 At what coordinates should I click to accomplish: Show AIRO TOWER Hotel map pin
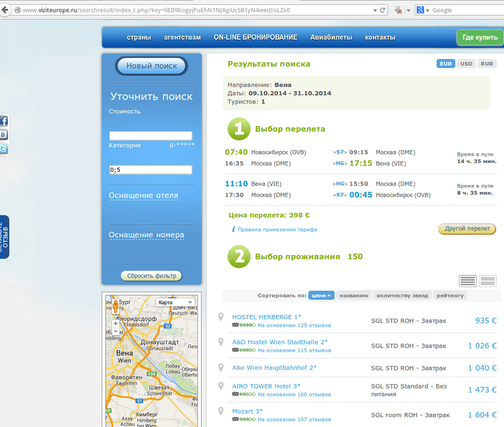tap(221, 386)
